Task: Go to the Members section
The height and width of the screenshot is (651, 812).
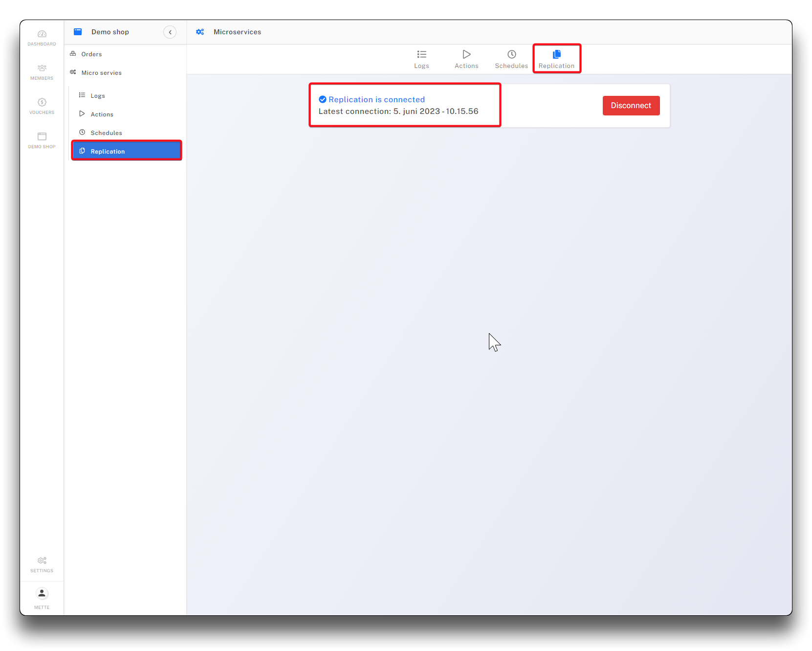Action: pyautogui.click(x=42, y=72)
